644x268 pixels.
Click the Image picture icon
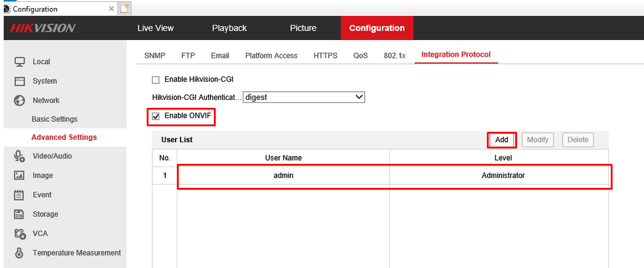(20, 176)
